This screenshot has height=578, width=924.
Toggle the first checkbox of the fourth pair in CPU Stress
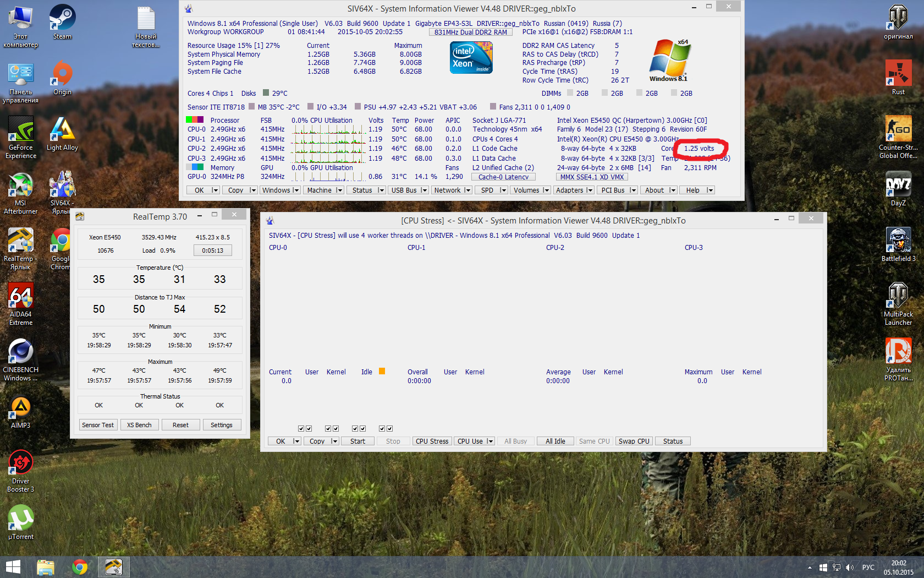point(382,428)
